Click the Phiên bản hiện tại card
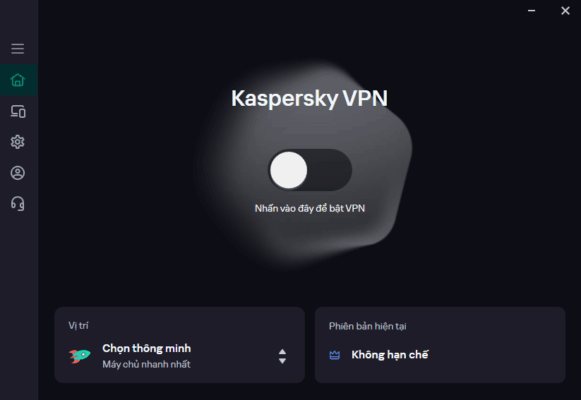The image size is (581, 400). (440, 345)
